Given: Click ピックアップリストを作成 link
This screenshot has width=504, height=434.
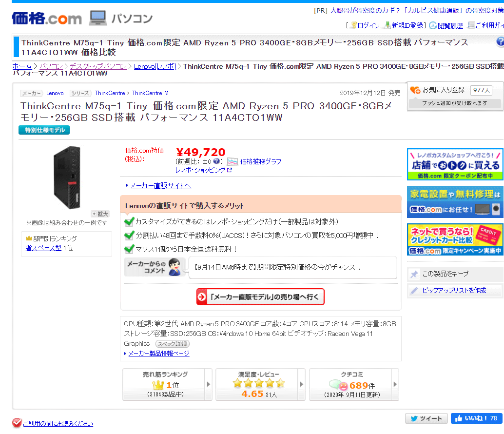Looking at the screenshot, I should [x=454, y=290].
